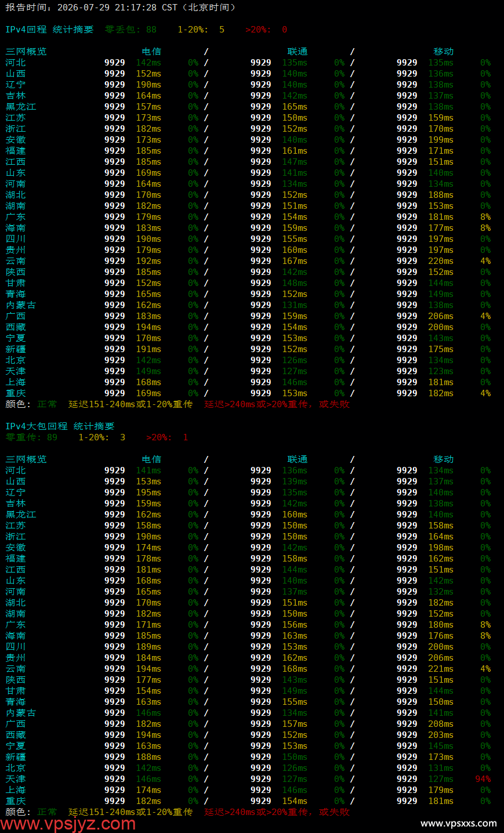Click the 208ms latency in the 广西 row
The height and width of the screenshot is (833, 504).
pos(441,724)
